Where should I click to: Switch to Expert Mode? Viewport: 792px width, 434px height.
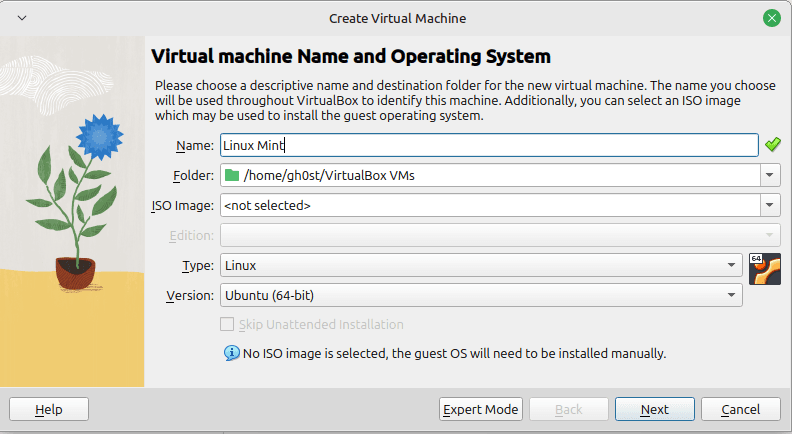coord(480,409)
